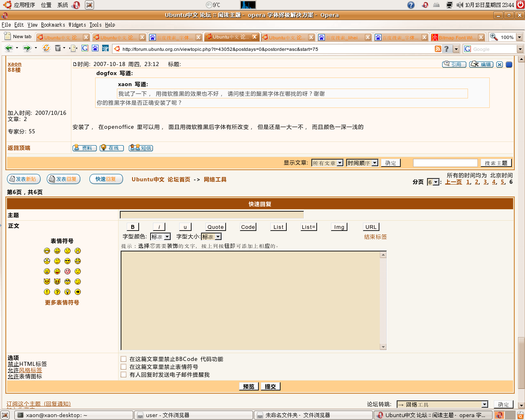Open xaon@xaon-desktop terminal in taskbar

coord(74,415)
